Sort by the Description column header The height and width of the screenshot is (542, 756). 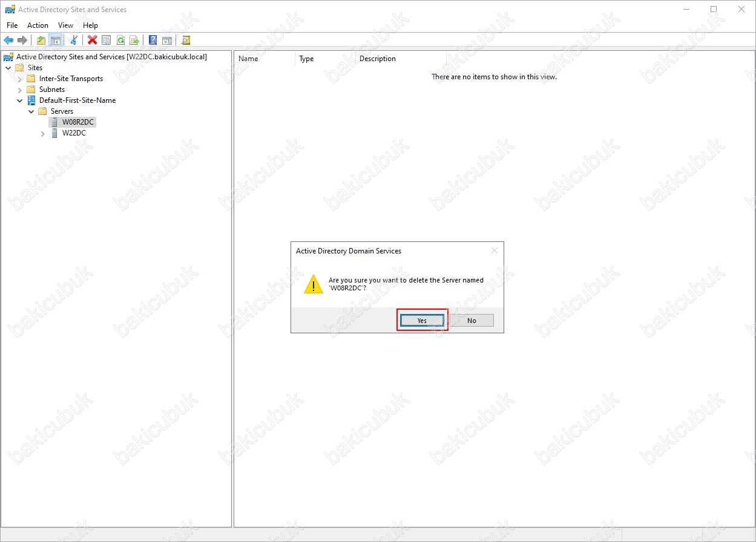click(401, 59)
